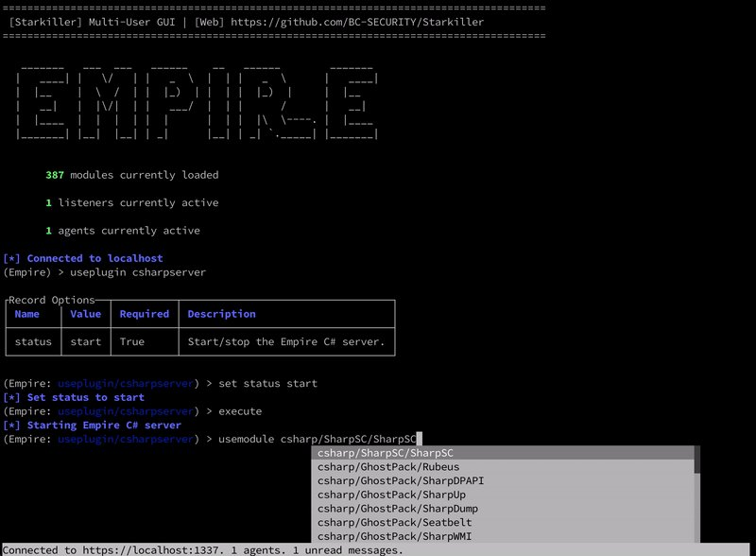Pick csharp/GhostPack/SharpWMI from list
756x556 pixels.
pyautogui.click(x=503, y=536)
